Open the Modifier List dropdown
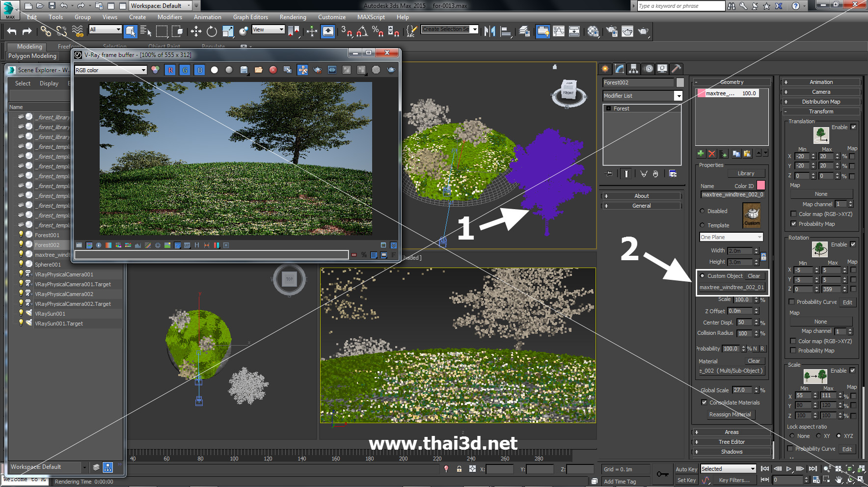 click(x=678, y=96)
